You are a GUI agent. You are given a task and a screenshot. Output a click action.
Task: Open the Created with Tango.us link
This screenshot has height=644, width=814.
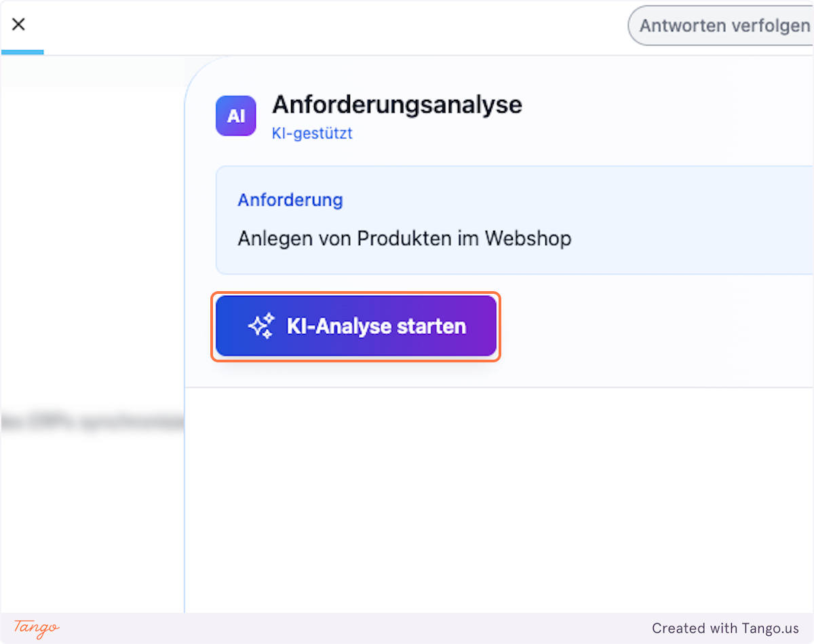tap(725, 628)
